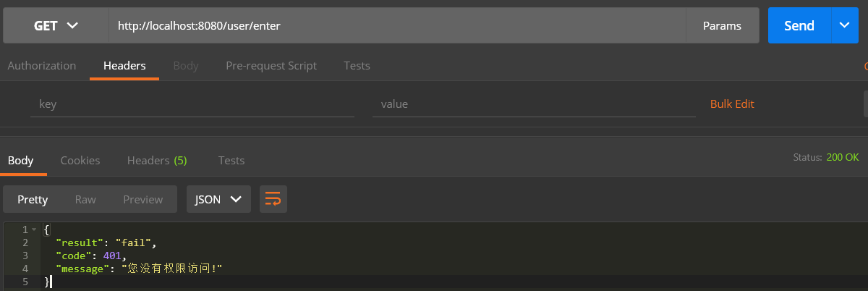
Task: Open the GET method dropdown
Action: pos(56,25)
